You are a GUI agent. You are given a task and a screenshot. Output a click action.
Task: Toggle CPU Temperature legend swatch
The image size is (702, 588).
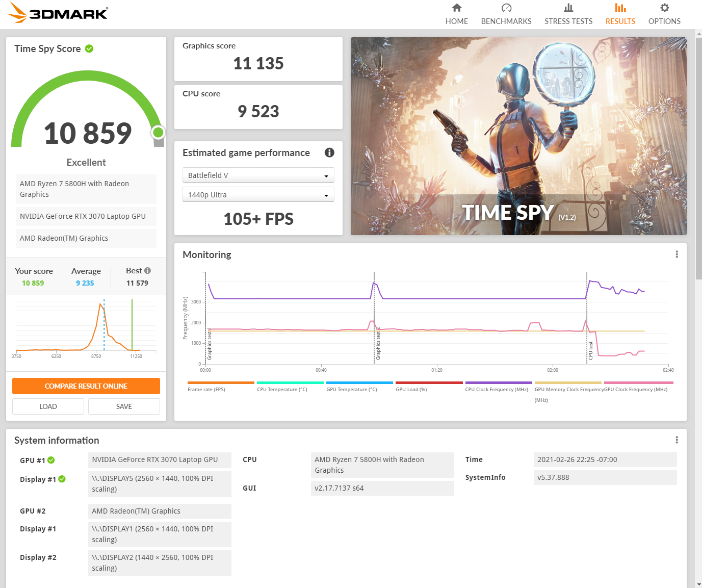coord(290,382)
